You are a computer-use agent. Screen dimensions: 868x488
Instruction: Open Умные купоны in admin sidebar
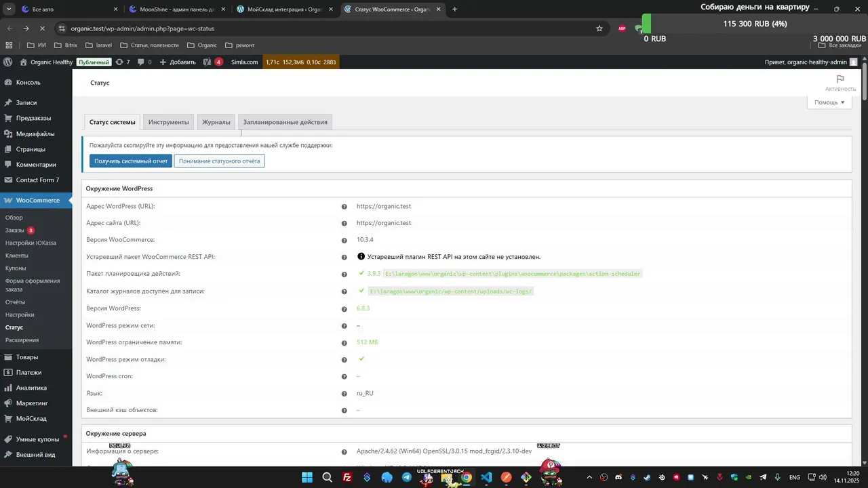pyautogui.click(x=36, y=439)
